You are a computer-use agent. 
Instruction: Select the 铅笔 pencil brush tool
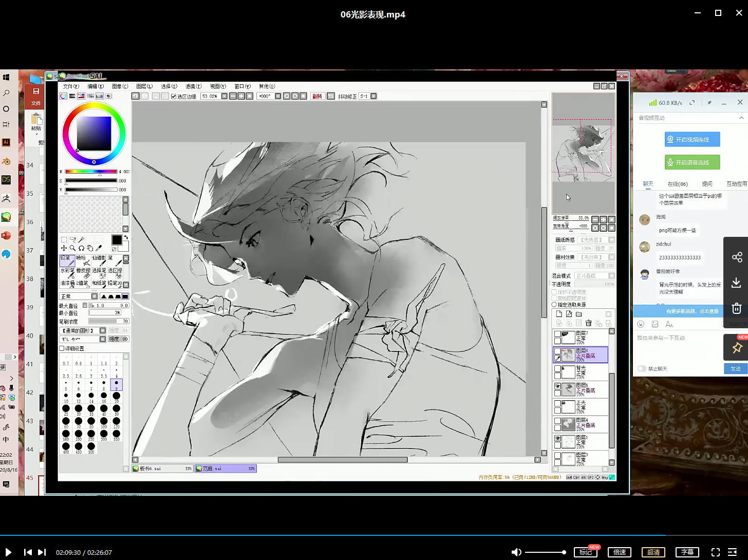click(x=67, y=260)
